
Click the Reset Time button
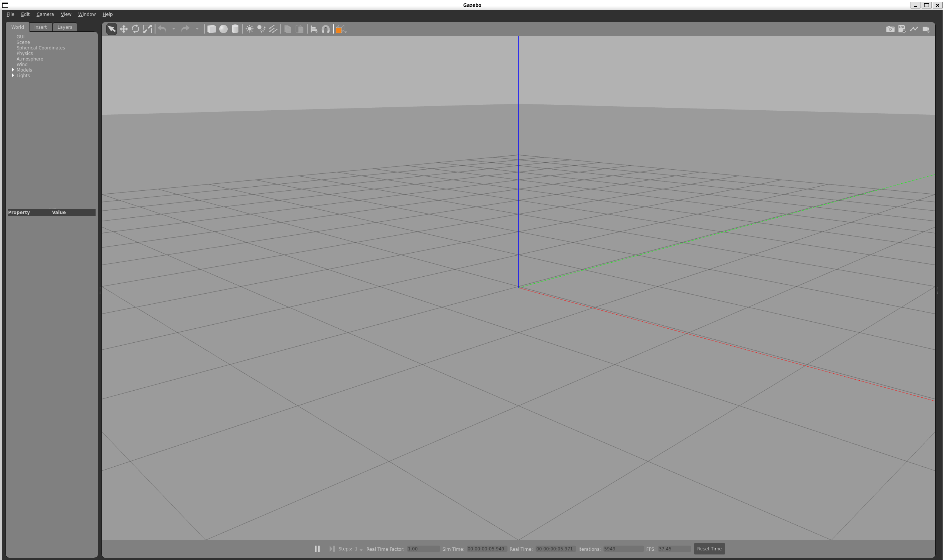coord(709,549)
